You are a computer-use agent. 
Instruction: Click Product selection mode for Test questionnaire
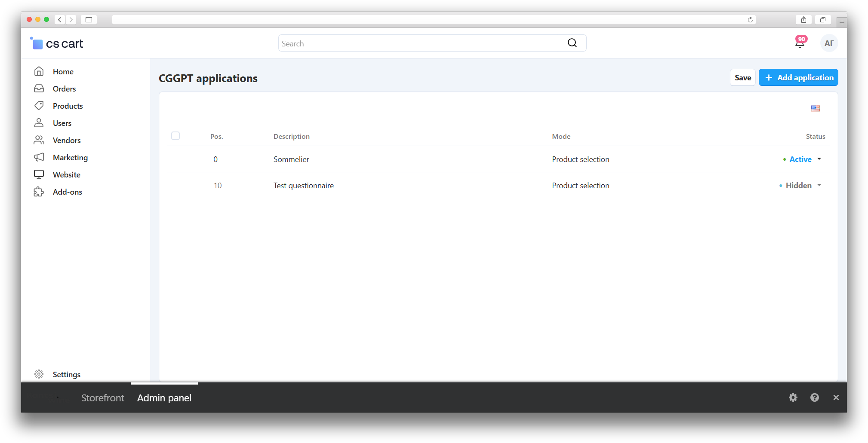pos(581,185)
